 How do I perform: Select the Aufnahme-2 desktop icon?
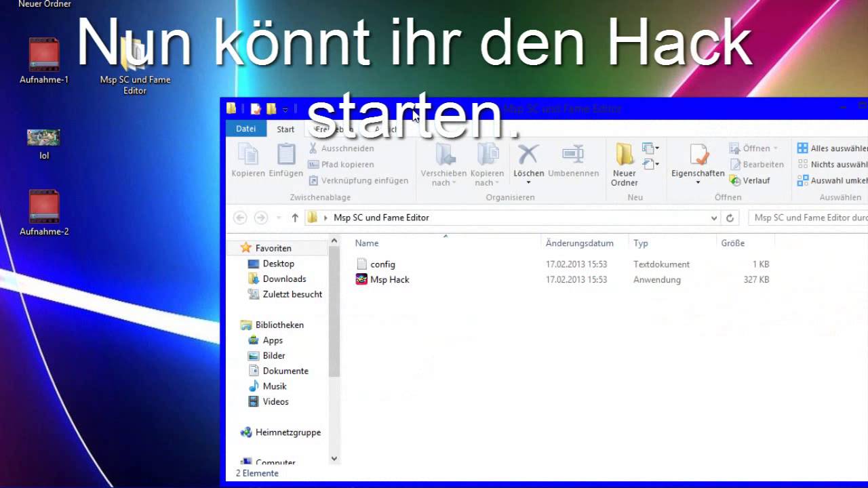[x=44, y=213]
